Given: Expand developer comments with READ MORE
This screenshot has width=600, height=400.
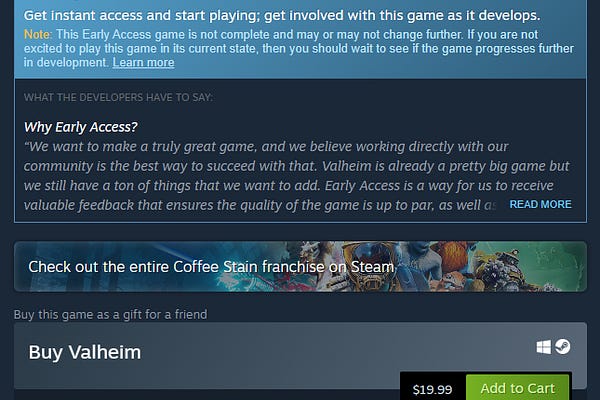Looking at the screenshot, I should coord(540,204).
